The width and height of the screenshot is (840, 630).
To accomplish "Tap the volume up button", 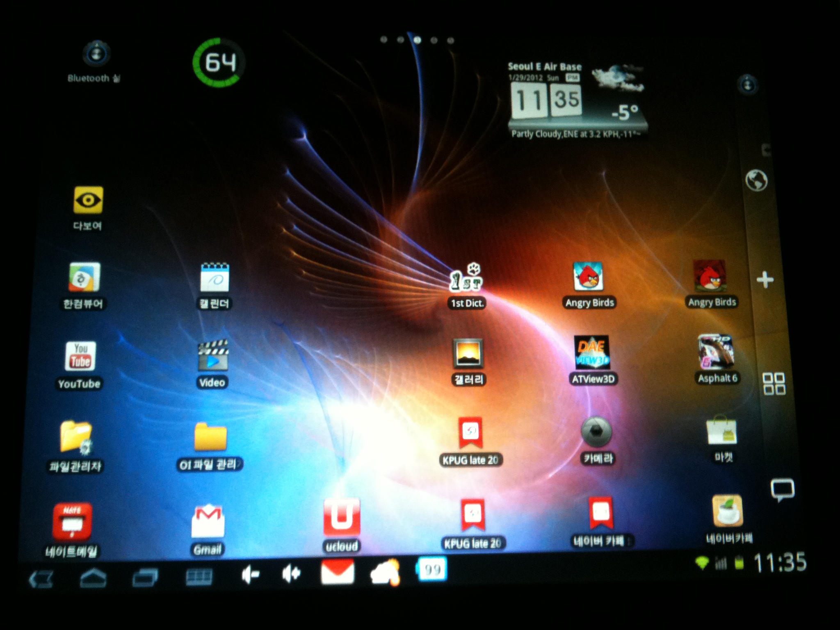I will [x=291, y=574].
